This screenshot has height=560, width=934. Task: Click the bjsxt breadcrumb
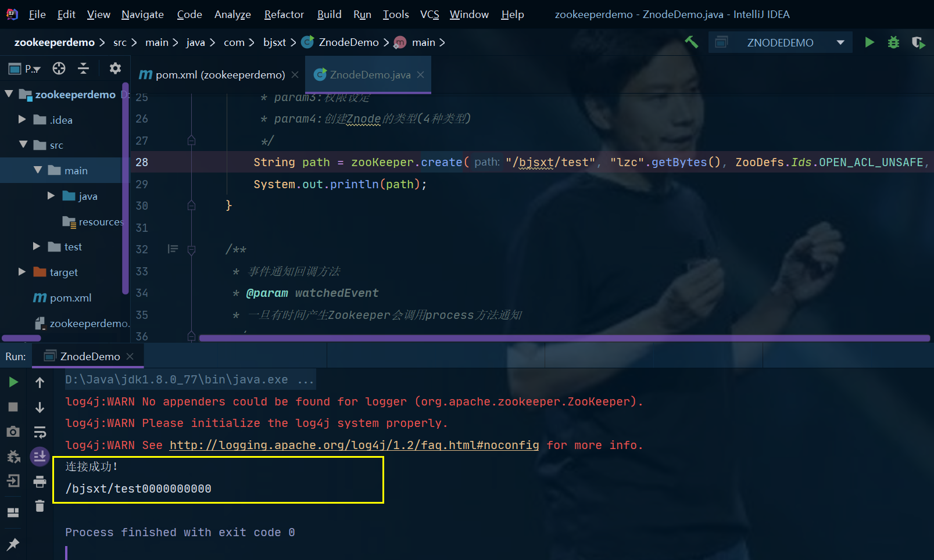[x=274, y=42]
